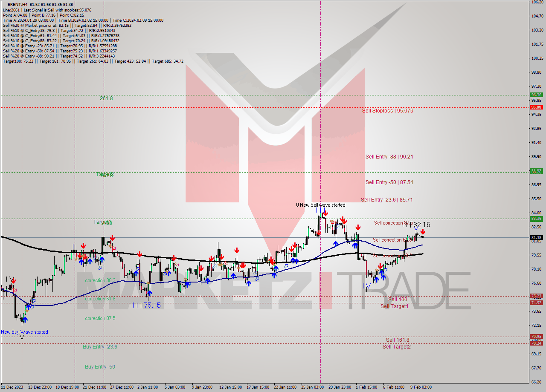Click the red arrow above 'New Sell wave' peak
The height and width of the screenshot is (392, 546).
point(325,213)
